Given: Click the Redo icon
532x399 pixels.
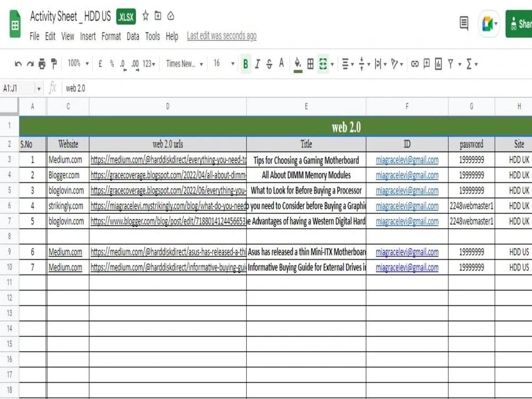Looking at the screenshot, I should (30, 64).
